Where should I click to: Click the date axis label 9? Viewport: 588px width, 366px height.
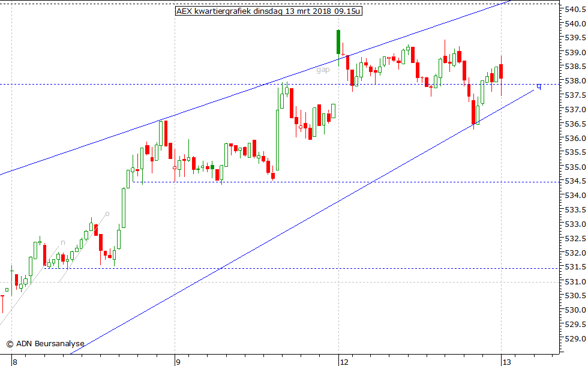pyautogui.click(x=178, y=362)
